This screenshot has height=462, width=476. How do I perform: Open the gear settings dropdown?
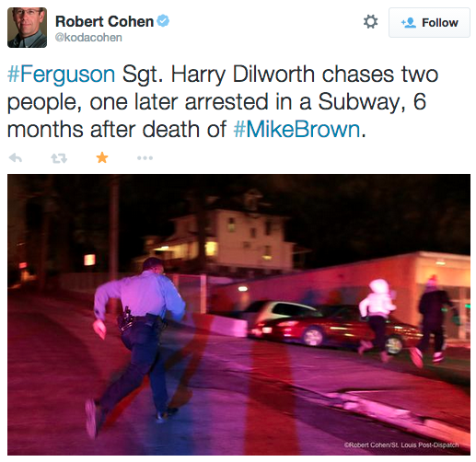coord(370,22)
